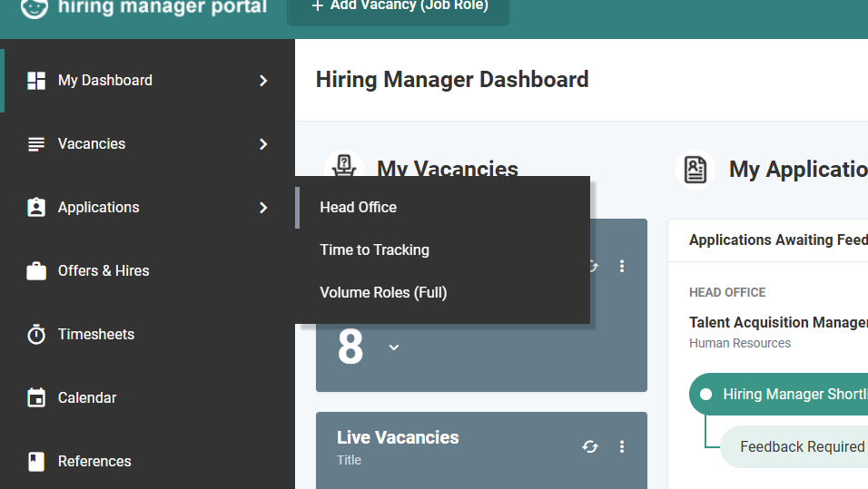Click the Feedback Required status pill
Image resolution: width=868 pixels, height=489 pixels.
click(x=795, y=447)
